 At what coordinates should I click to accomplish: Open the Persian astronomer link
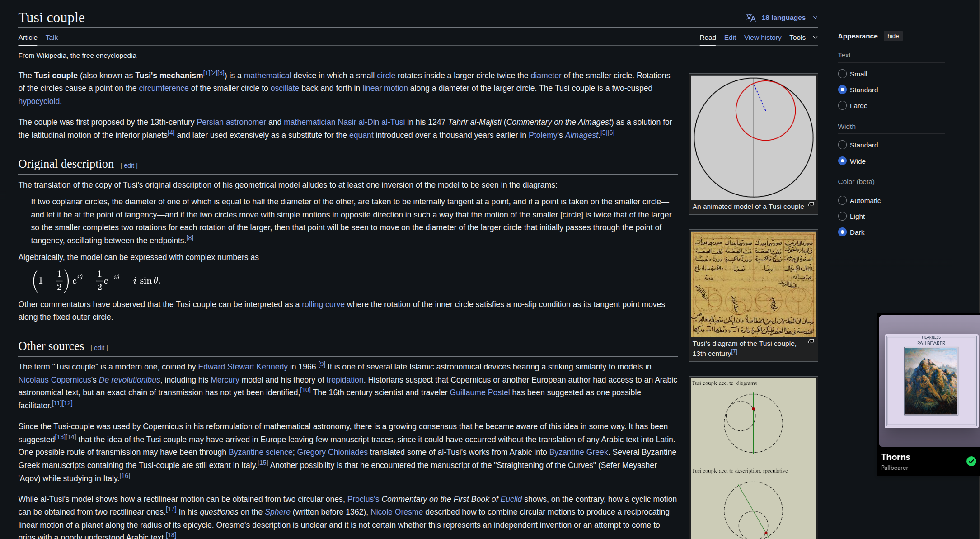pos(231,122)
